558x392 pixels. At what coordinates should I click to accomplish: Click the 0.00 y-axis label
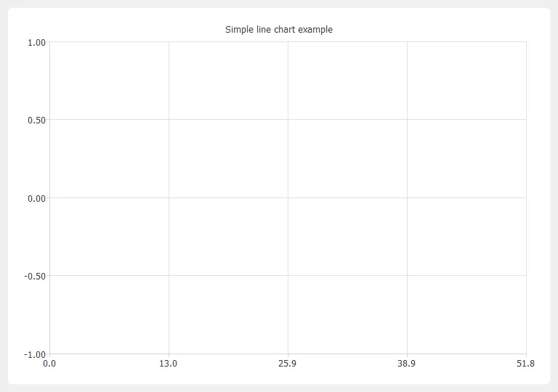tap(36, 198)
